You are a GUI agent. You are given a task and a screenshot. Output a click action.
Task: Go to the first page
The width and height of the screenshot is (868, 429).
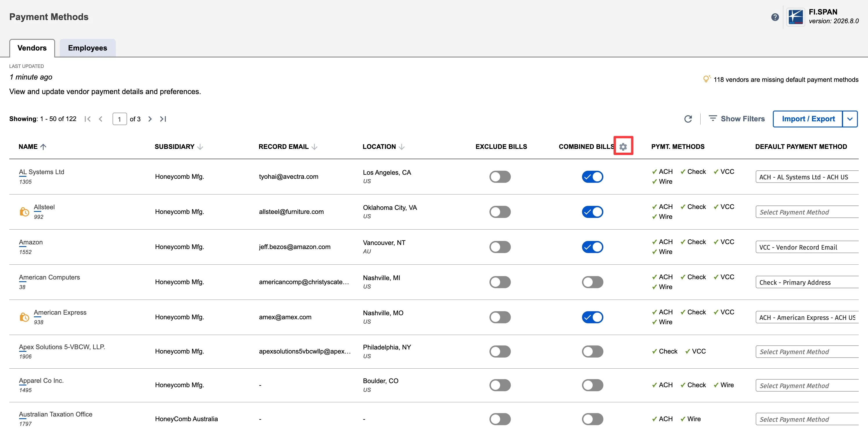pyautogui.click(x=88, y=119)
